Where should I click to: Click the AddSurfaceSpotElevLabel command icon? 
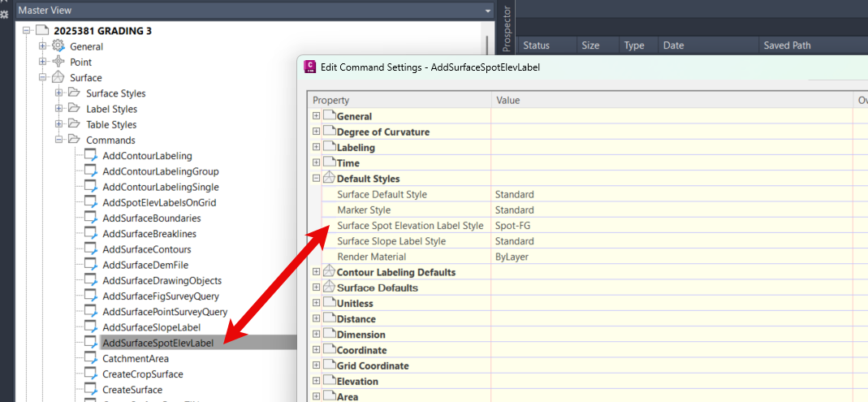tap(91, 343)
